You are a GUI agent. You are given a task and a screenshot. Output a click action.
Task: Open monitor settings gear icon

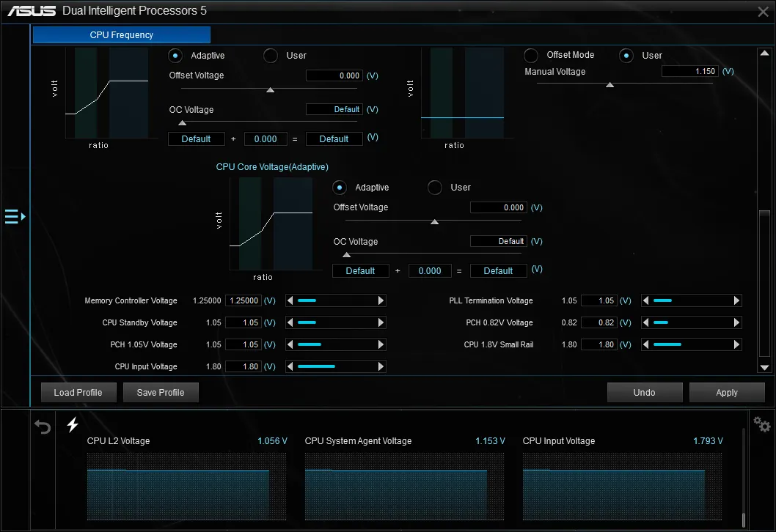[761, 424]
